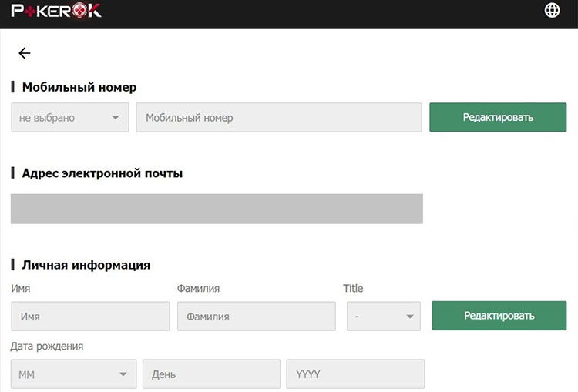Click the 'Мобильный номер' section heading

pyautogui.click(x=79, y=87)
